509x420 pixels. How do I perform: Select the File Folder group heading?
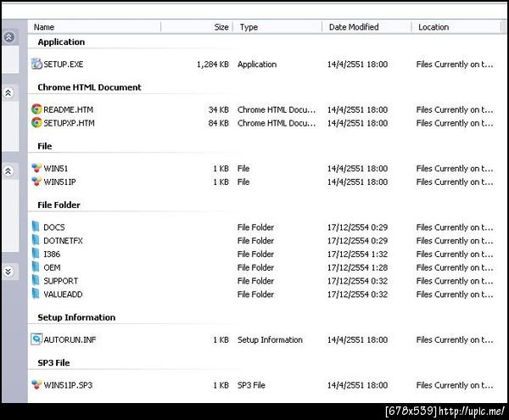tap(59, 204)
